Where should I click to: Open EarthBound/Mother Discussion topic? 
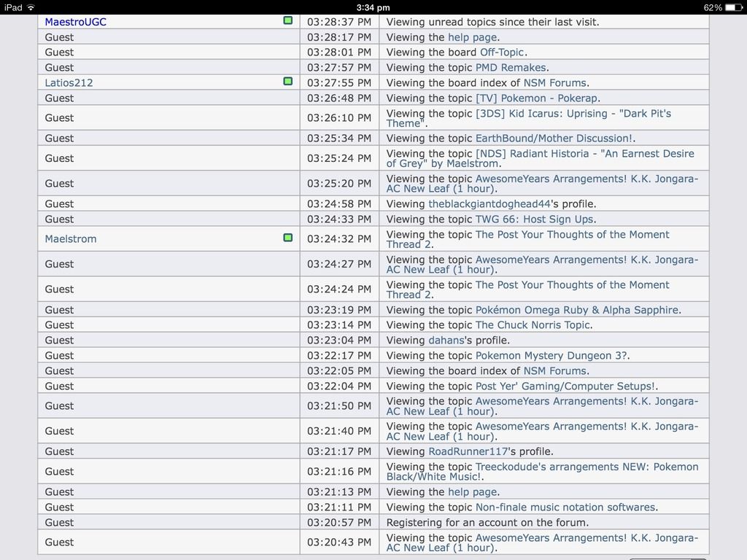(x=554, y=138)
